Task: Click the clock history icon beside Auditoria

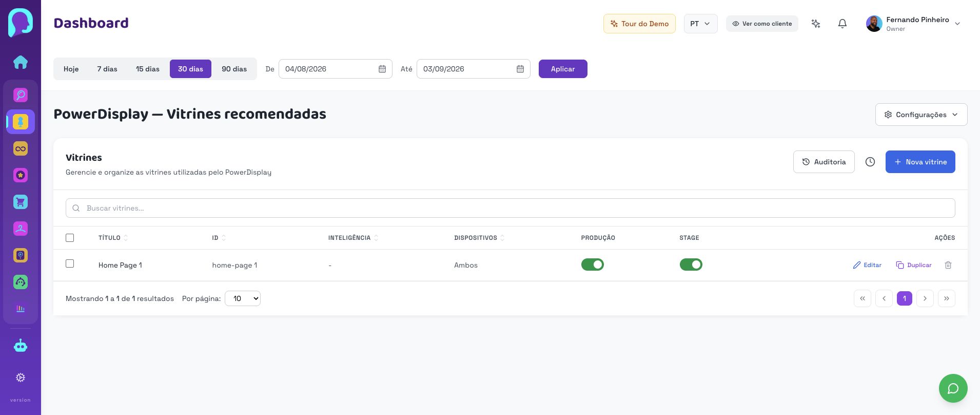Action: (x=870, y=162)
